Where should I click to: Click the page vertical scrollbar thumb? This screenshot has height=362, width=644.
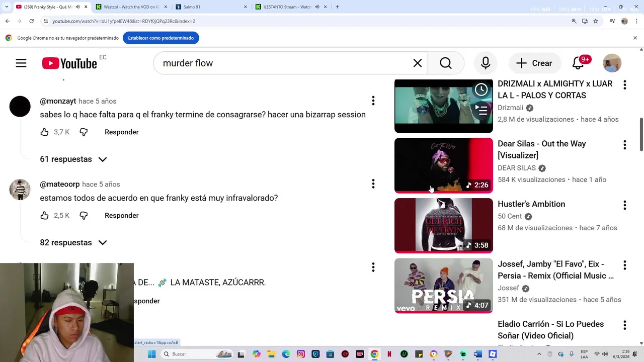(x=641, y=134)
